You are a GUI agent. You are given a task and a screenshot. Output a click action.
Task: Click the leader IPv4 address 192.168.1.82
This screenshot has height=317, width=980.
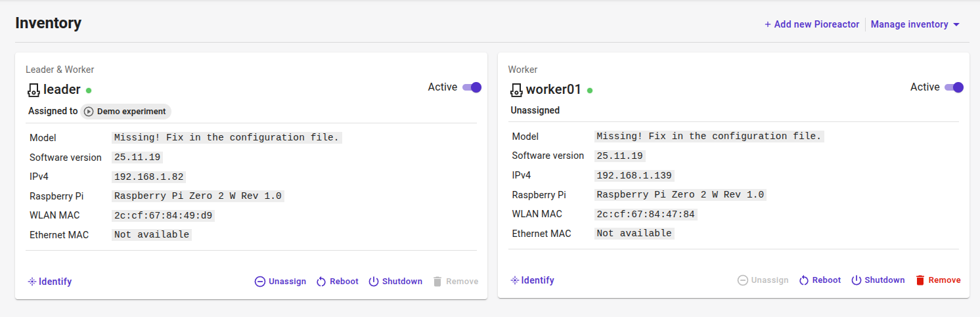coord(149,177)
